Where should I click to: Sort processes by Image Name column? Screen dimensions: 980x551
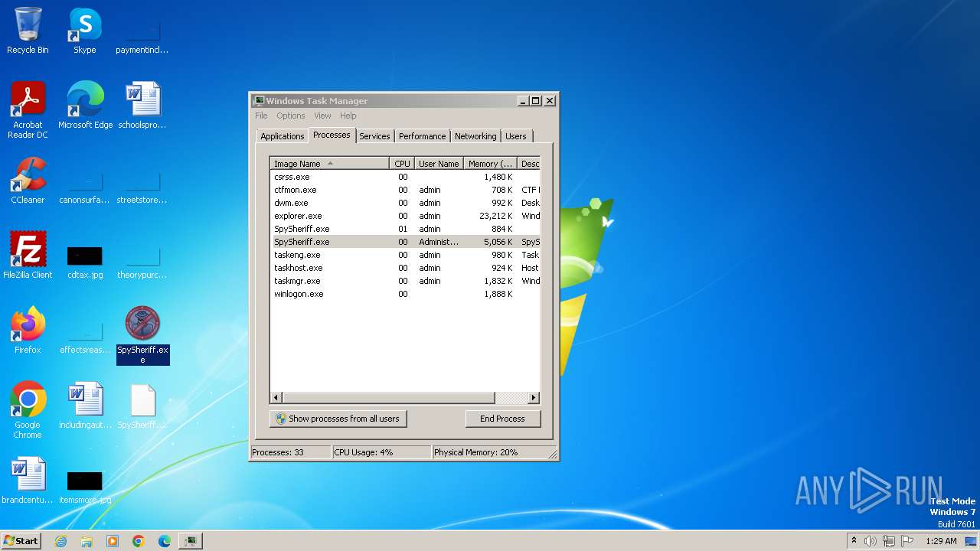click(x=329, y=164)
